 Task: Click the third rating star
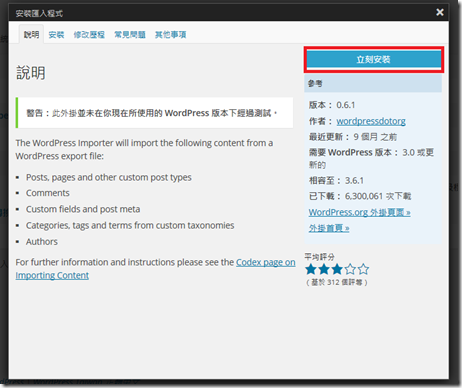tap(337, 269)
